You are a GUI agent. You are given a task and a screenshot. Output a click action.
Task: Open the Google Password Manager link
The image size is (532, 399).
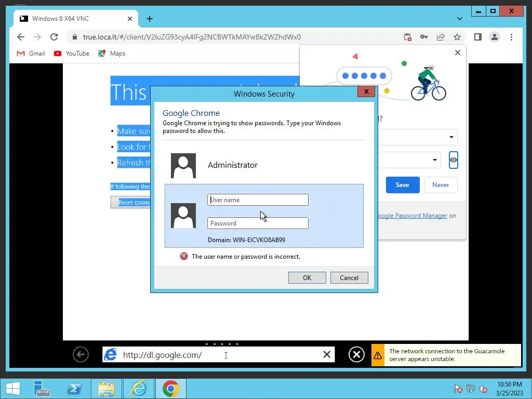point(413,216)
